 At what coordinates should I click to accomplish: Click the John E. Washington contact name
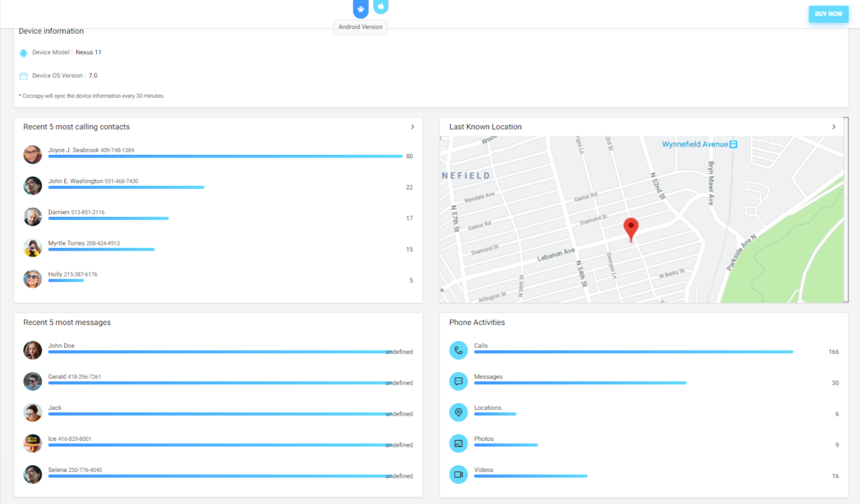point(76,181)
